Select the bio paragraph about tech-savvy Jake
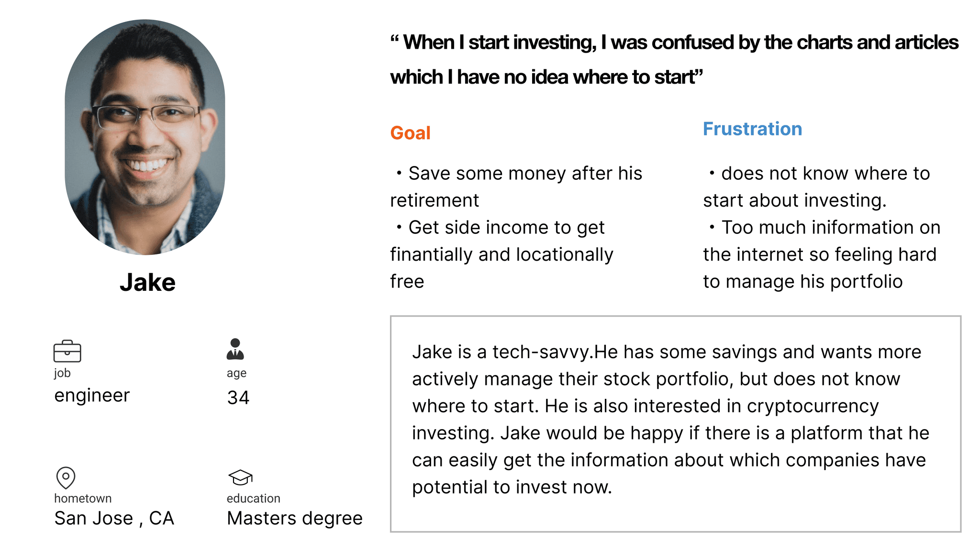The image size is (980, 551). [670, 419]
